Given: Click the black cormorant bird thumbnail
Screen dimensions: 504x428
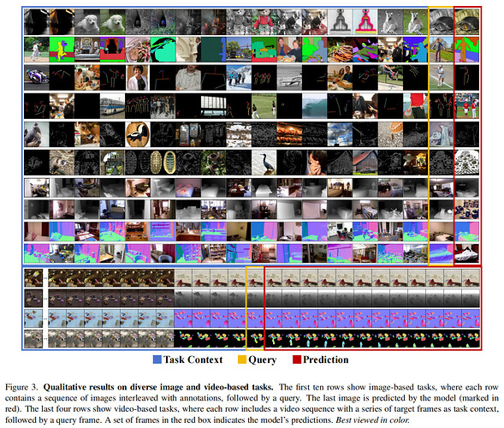Looking at the screenshot, I should (264, 163).
